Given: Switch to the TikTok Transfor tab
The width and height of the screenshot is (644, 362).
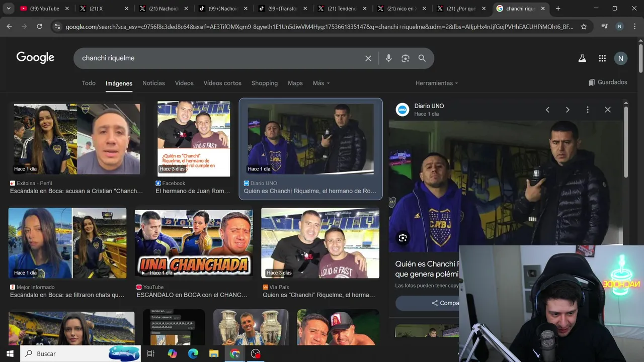Looking at the screenshot, I should [x=282, y=9].
